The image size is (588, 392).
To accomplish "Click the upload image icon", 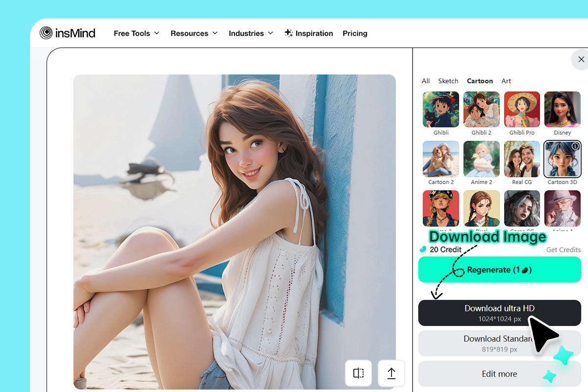I will (x=392, y=373).
